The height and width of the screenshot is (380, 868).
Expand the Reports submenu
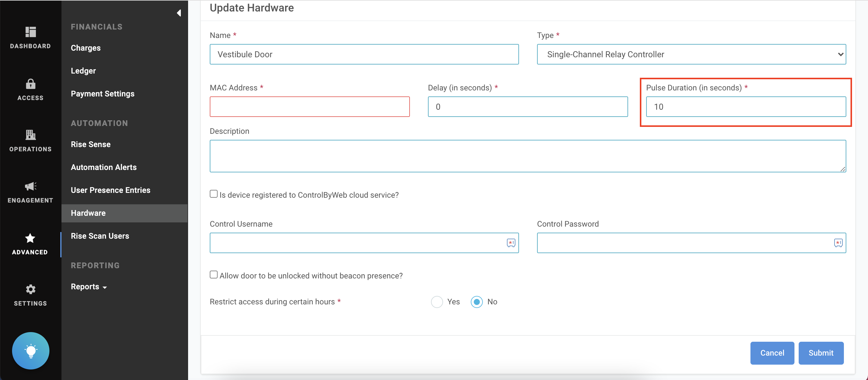point(89,287)
